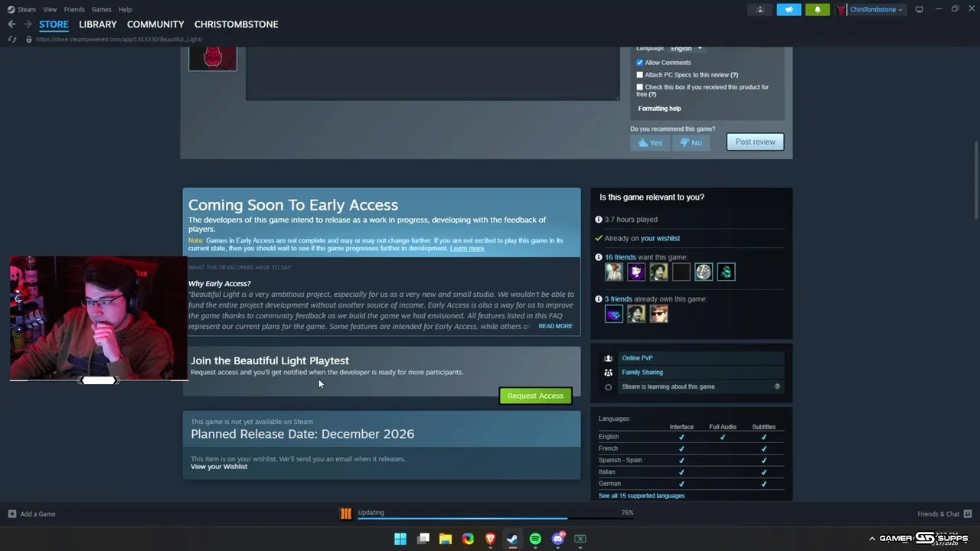Open the Friends & Chat icon
The height and width of the screenshot is (551, 980).
pyautogui.click(x=968, y=514)
